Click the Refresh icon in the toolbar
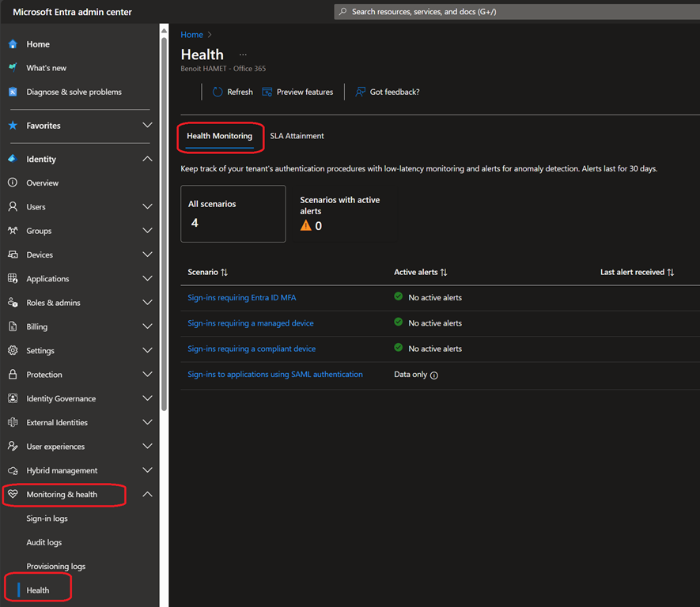The height and width of the screenshot is (607, 700). pyautogui.click(x=218, y=92)
